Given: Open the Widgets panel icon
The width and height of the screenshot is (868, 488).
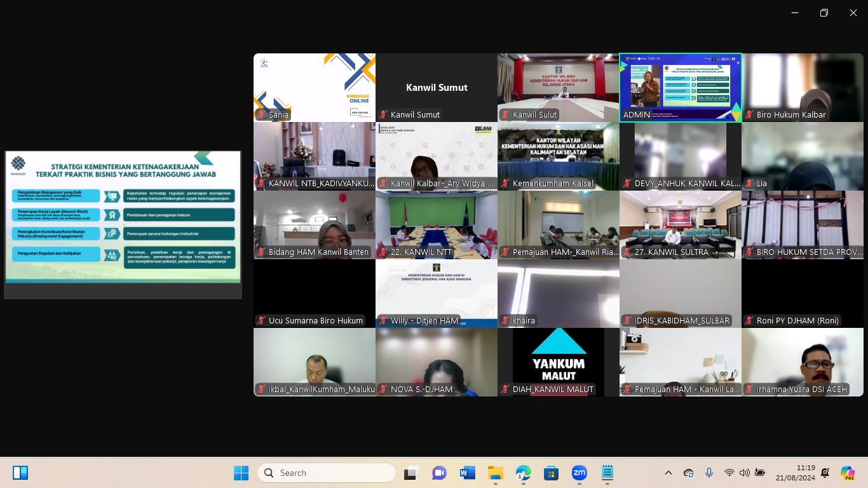Looking at the screenshot, I should click(20, 473).
